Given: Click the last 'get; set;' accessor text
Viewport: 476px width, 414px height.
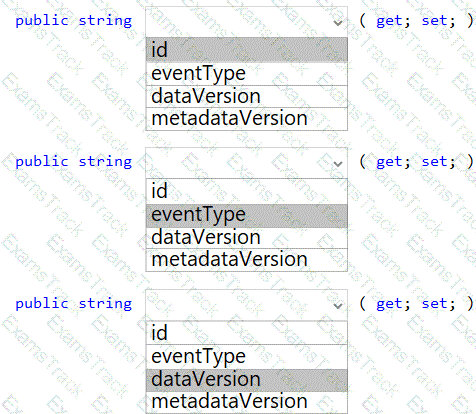Looking at the screenshot, I should tap(416, 304).
